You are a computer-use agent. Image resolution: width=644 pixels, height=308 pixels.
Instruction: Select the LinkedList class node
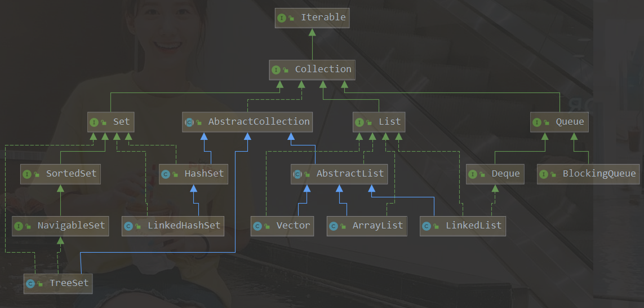click(463, 226)
